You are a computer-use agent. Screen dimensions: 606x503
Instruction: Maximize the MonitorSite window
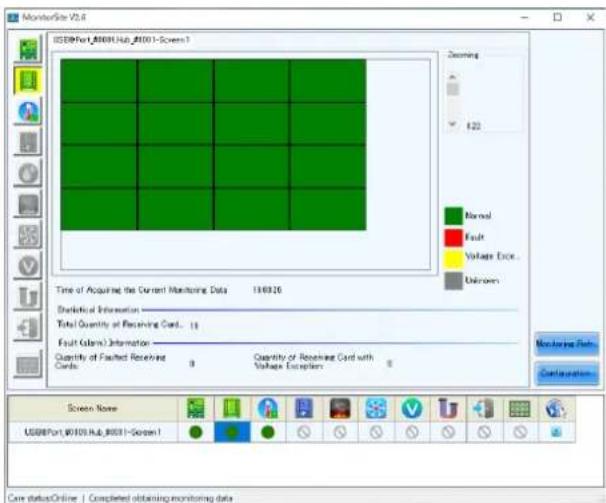(557, 17)
